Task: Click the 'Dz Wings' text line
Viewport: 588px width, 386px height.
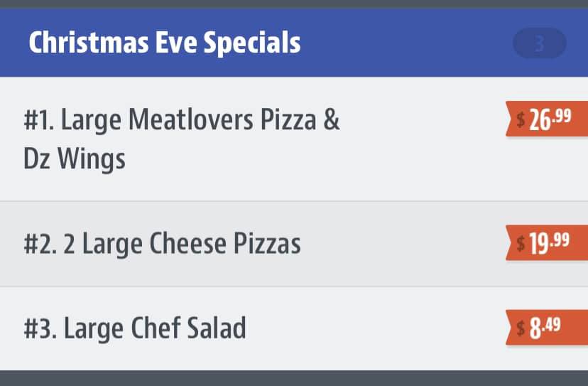Action: [x=75, y=159]
